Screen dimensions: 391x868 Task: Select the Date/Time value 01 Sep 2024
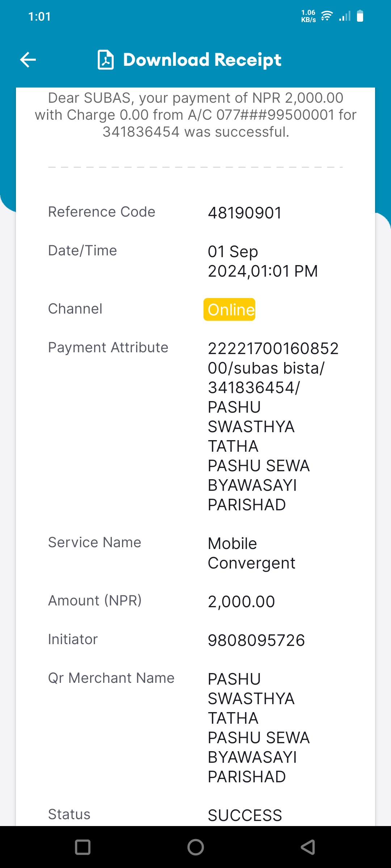click(x=263, y=261)
